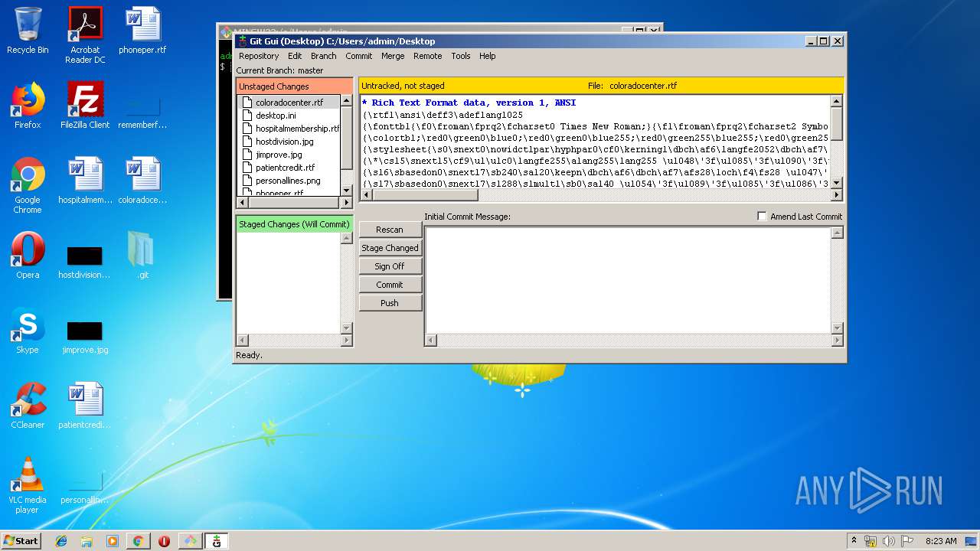Screen dimensions: 980x551
Task: Click diff pane vertical scrollbar down arrow
Action: (836, 183)
